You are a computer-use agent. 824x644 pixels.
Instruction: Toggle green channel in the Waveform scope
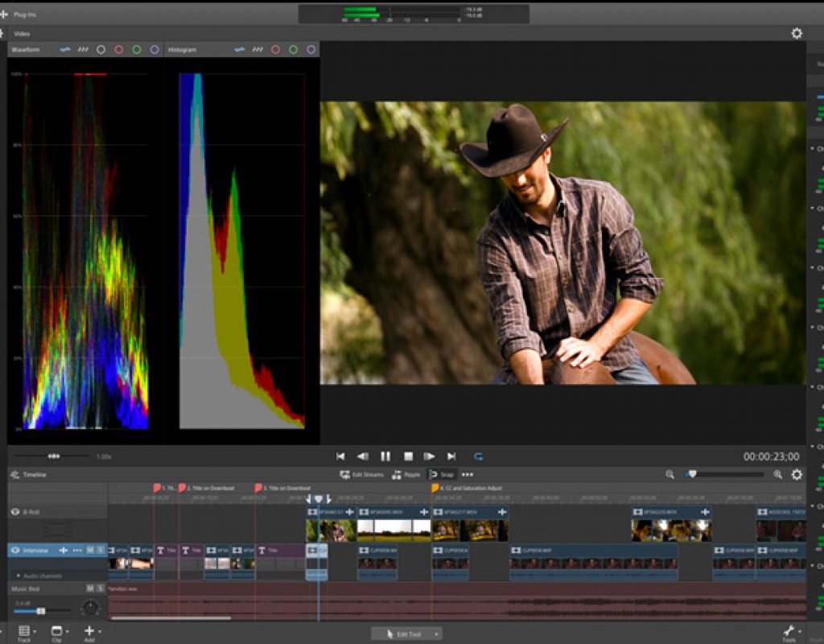pos(137,49)
